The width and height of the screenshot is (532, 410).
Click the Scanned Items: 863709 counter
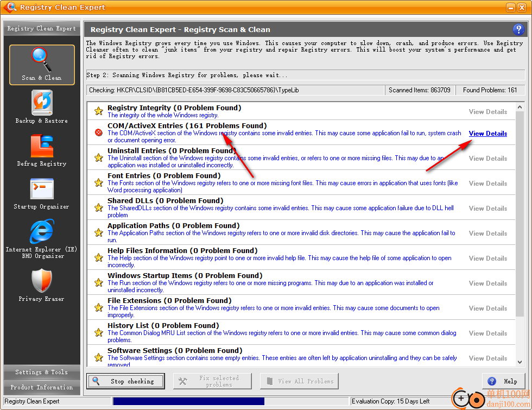pos(420,90)
